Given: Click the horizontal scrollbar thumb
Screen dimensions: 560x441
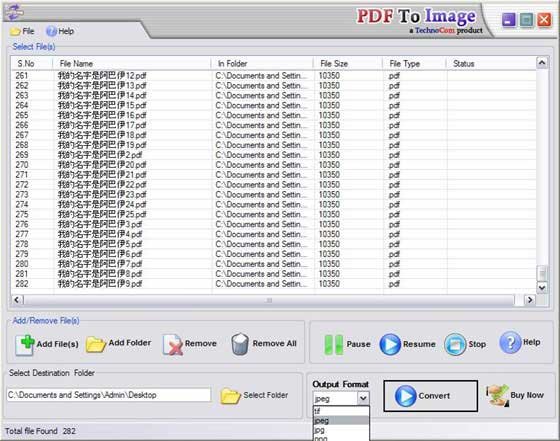Looking at the screenshot, I should click(269, 300).
